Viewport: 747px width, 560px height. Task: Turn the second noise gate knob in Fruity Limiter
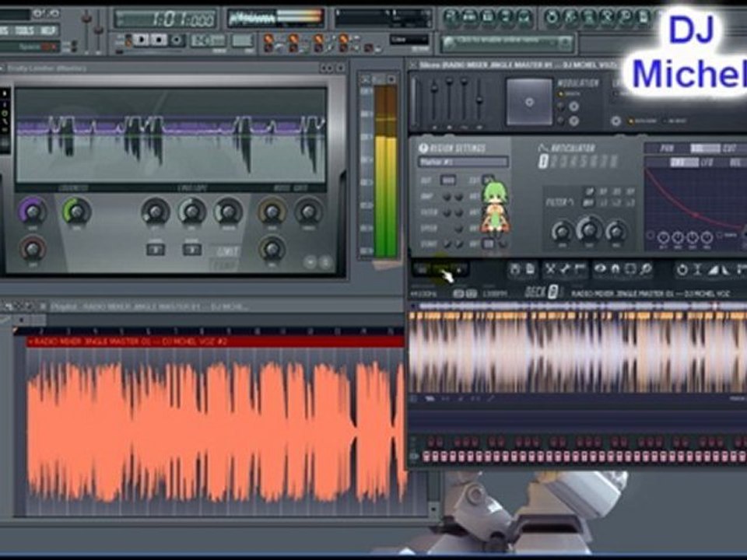pos(309,212)
